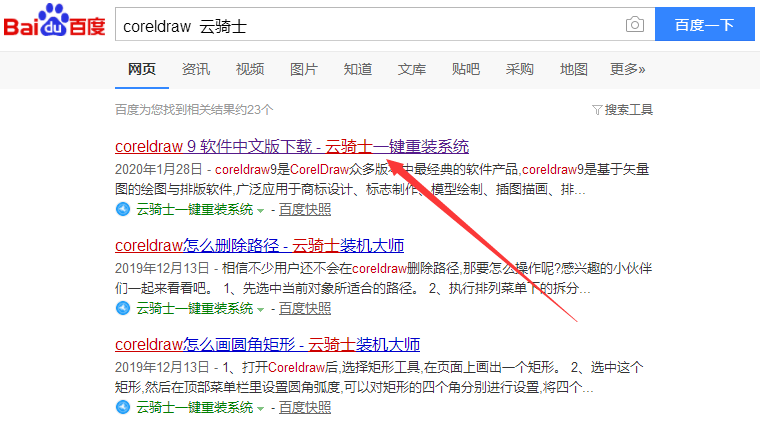Open the 更多» tab menu
760x422 pixels.
(x=628, y=69)
